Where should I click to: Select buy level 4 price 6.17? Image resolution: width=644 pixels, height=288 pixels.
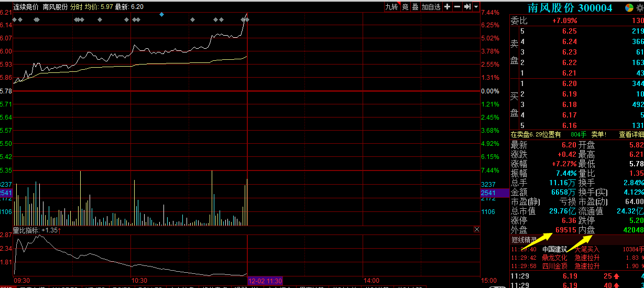(x=569, y=115)
